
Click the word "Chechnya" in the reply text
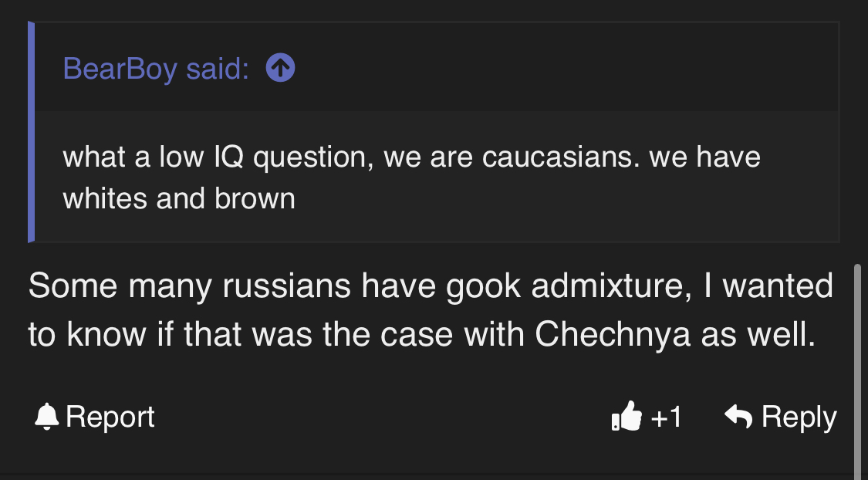pos(613,334)
